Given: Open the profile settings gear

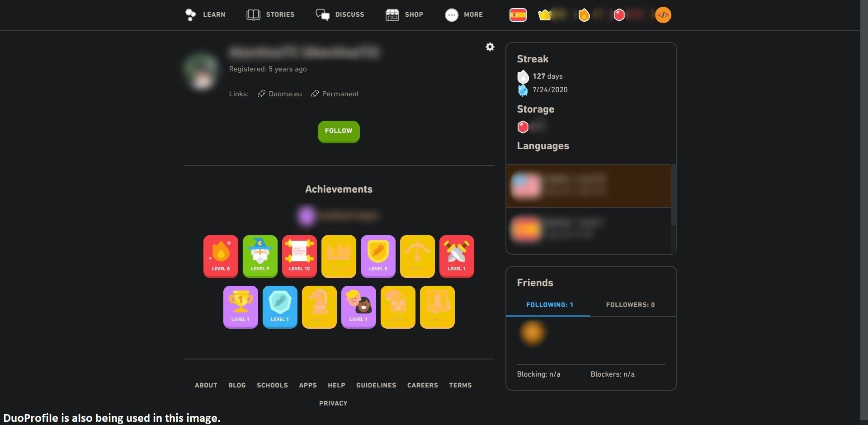Looking at the screenshot, I should click(490, 47).
